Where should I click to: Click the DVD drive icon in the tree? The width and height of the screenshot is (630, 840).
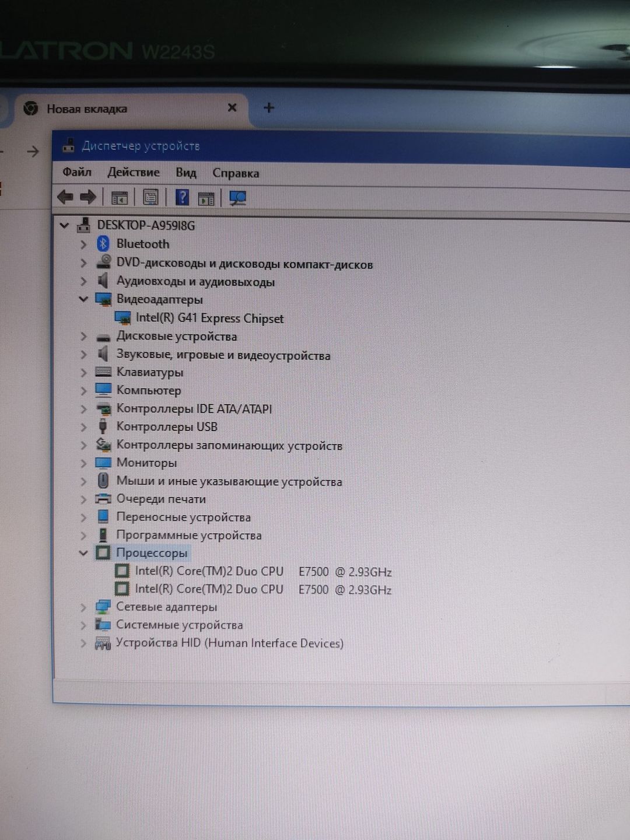(x=103, y=262)
